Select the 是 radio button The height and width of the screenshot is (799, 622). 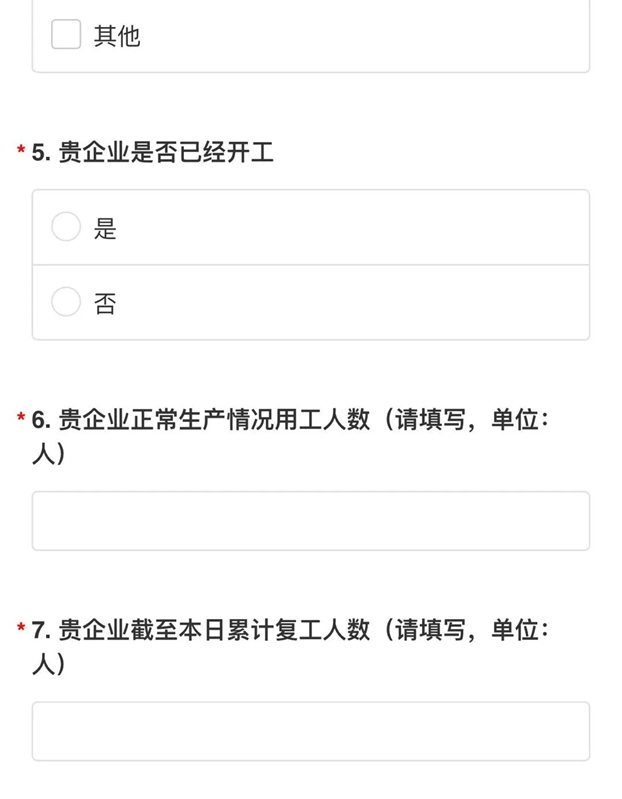pyautogui.click(x=66, y=227)
